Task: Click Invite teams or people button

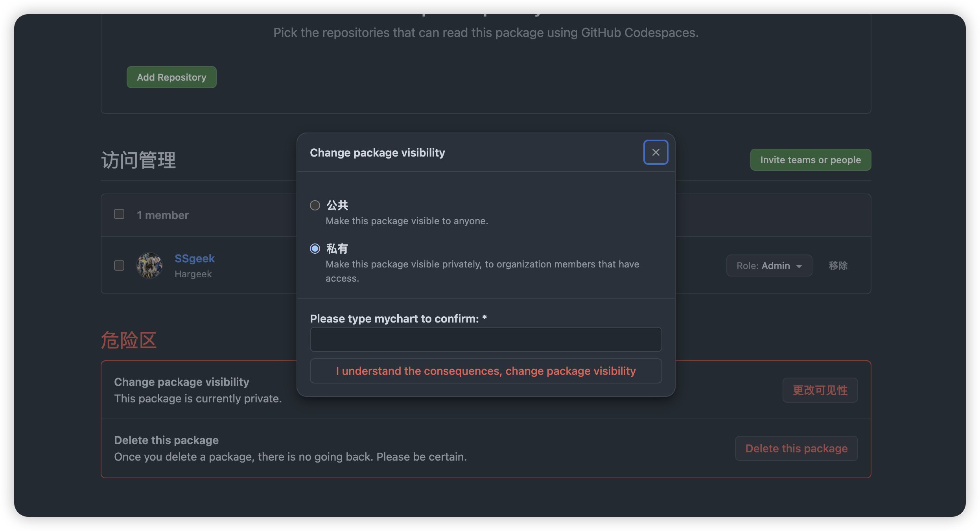Action: (x=811, y=160)
